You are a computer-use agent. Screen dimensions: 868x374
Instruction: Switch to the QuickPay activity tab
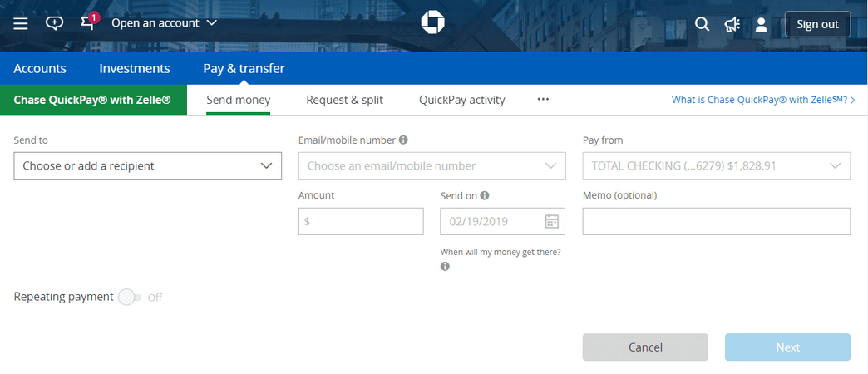[x=461, y=100]
